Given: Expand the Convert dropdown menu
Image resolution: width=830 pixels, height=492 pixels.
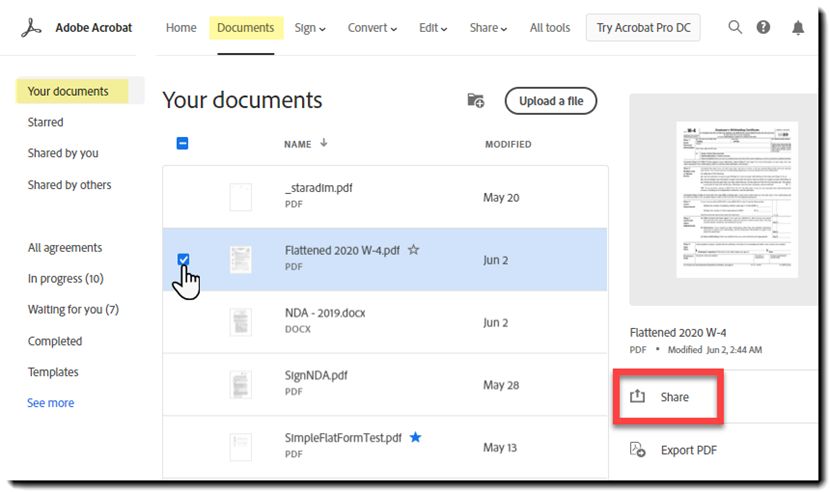Looking at the screenshot, I should [x=372, y=28].
